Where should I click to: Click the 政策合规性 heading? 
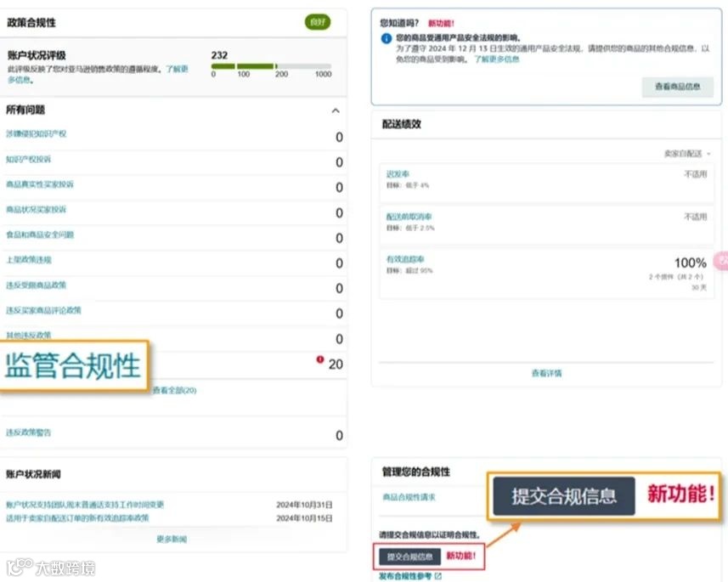point(31,23)
